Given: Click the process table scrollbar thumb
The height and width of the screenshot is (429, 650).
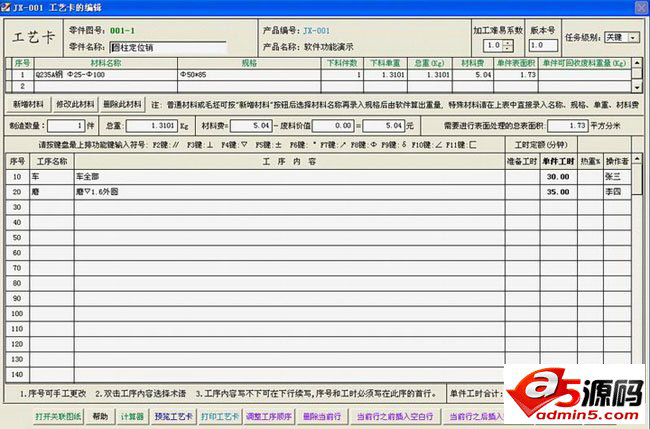Looking at the screenshot, I should point(637,179).
